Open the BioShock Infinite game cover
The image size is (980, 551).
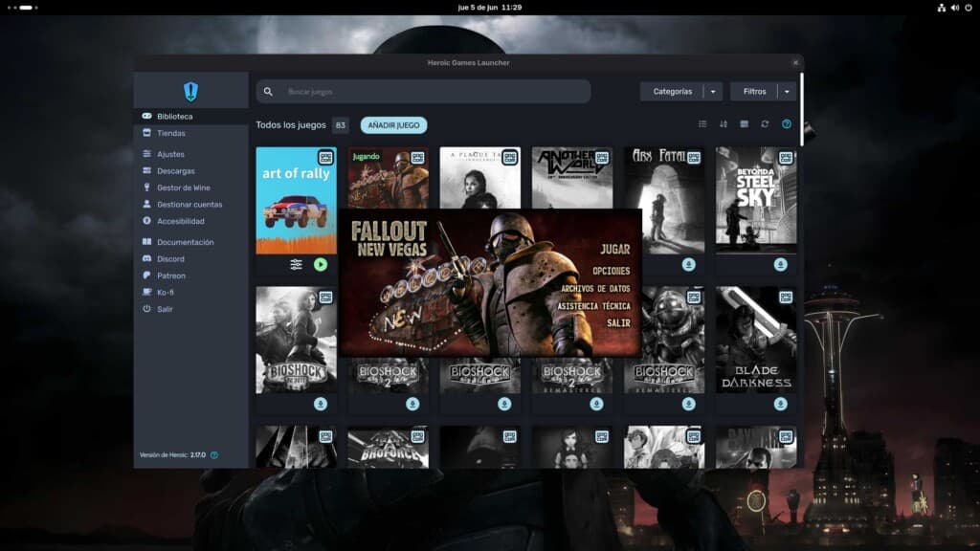click(297, 340)
